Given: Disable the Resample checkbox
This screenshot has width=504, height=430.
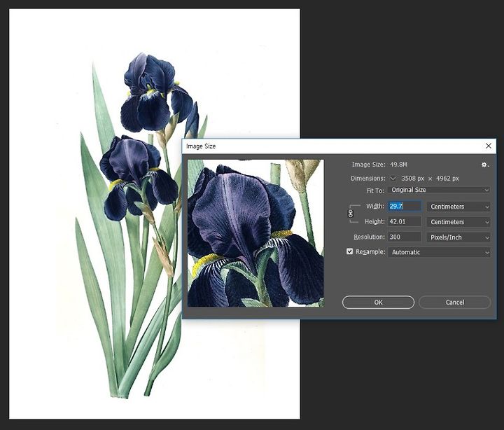Looking at the screenshot, I should pyautogui.click(x=350, y=251).
